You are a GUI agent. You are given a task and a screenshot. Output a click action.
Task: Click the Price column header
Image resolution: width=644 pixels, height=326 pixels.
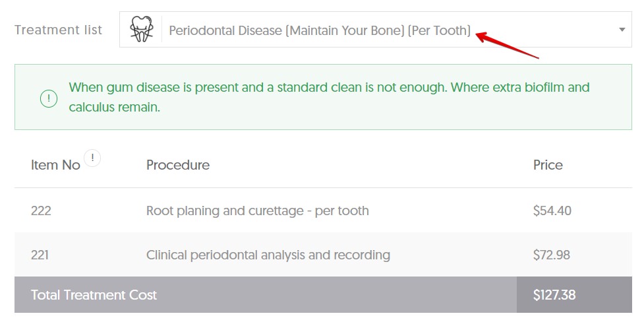tap(548, 165)
